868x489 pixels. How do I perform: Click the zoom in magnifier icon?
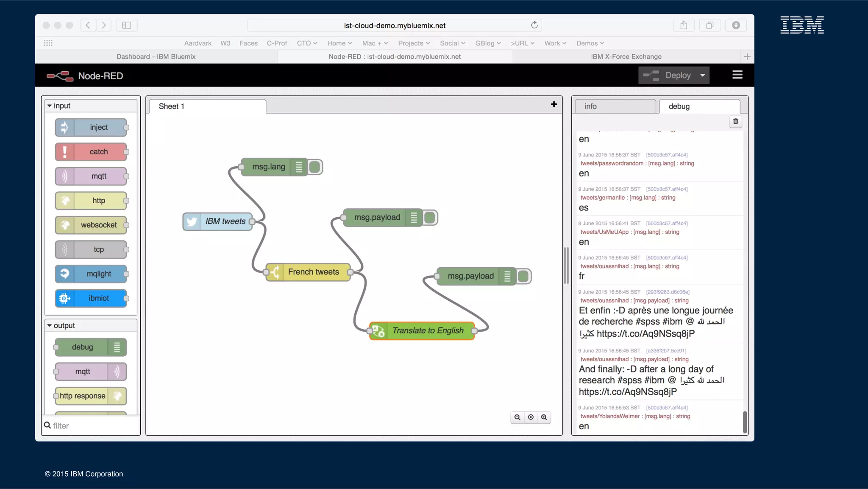544,417
